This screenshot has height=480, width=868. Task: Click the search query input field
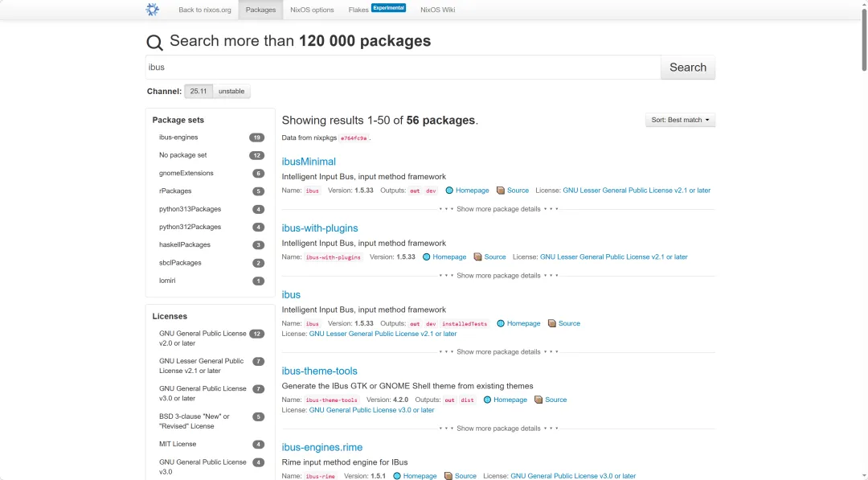pyautogui.click(x=402, y=68)
